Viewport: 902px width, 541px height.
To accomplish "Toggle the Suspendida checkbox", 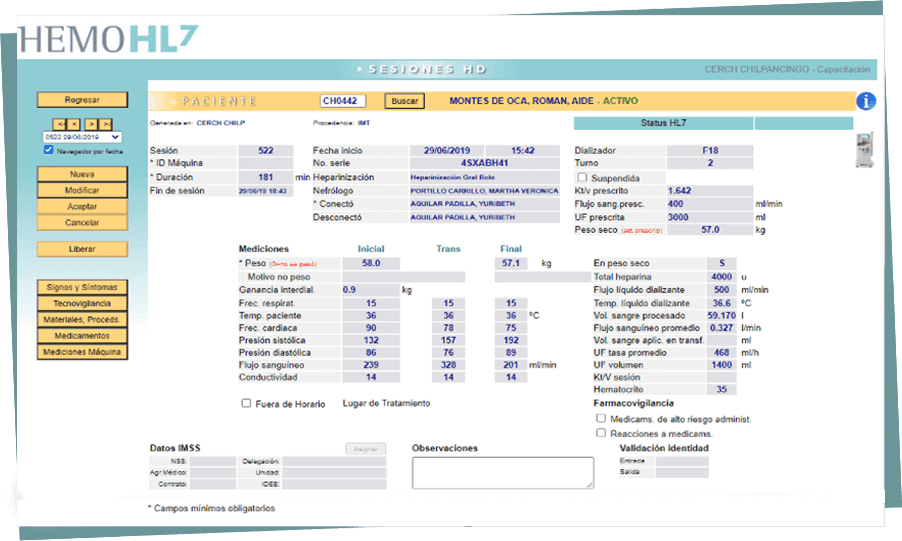I will 582,177.
